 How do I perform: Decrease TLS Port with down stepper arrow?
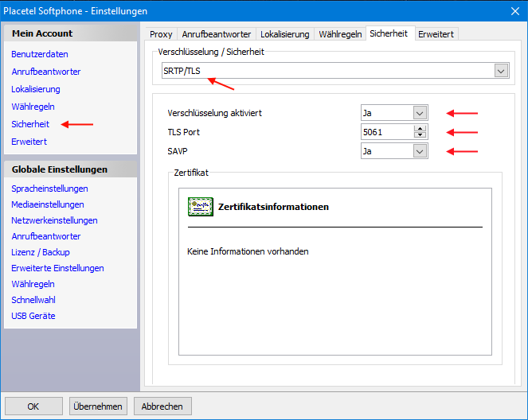(420, 135)
